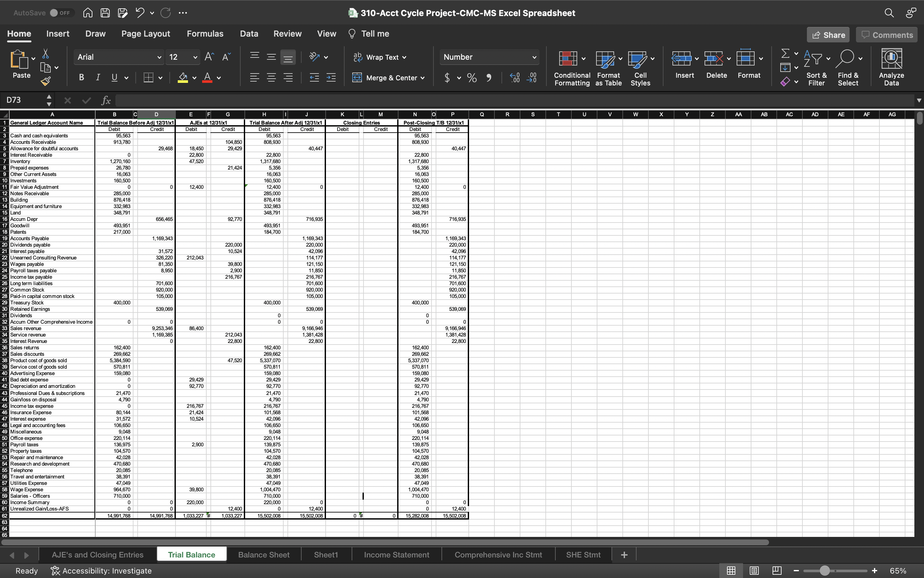Apply Middle Align to cell

click(x=271, y=57)
